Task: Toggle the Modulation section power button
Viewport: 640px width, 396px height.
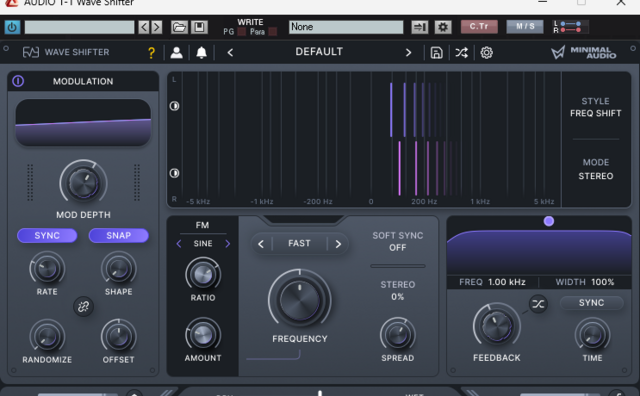Action: [18, 81]
